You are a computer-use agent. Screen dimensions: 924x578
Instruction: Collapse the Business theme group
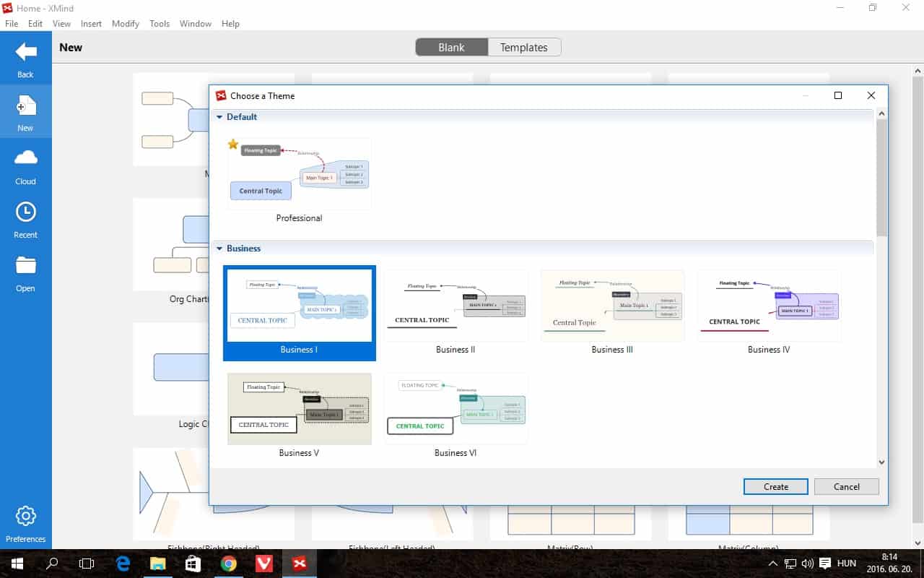tap(219, 249)
